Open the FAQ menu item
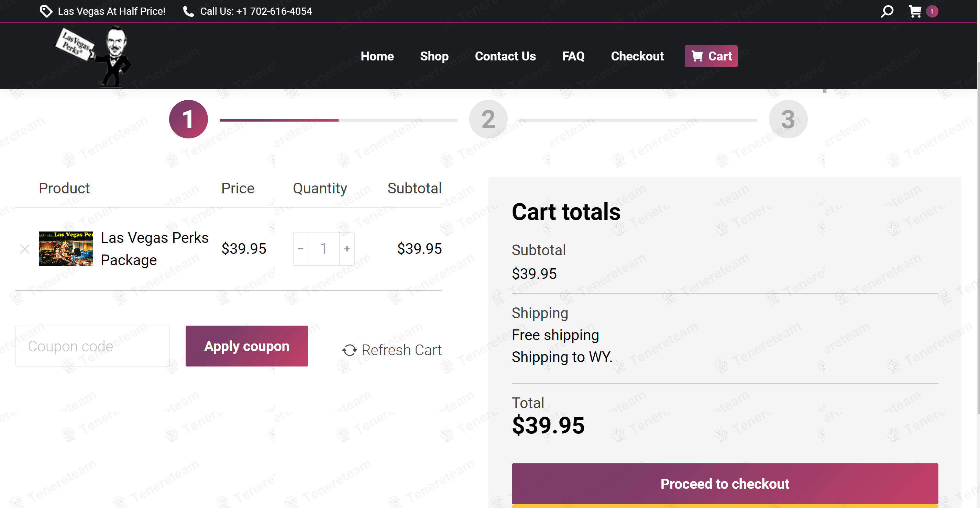The image size is (980, 508). [x=573, y=56]
